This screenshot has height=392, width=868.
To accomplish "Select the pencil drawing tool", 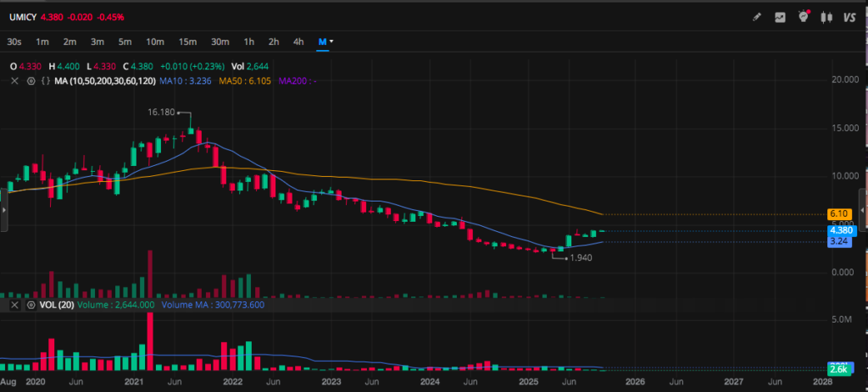I will click(x=757, y=17).
